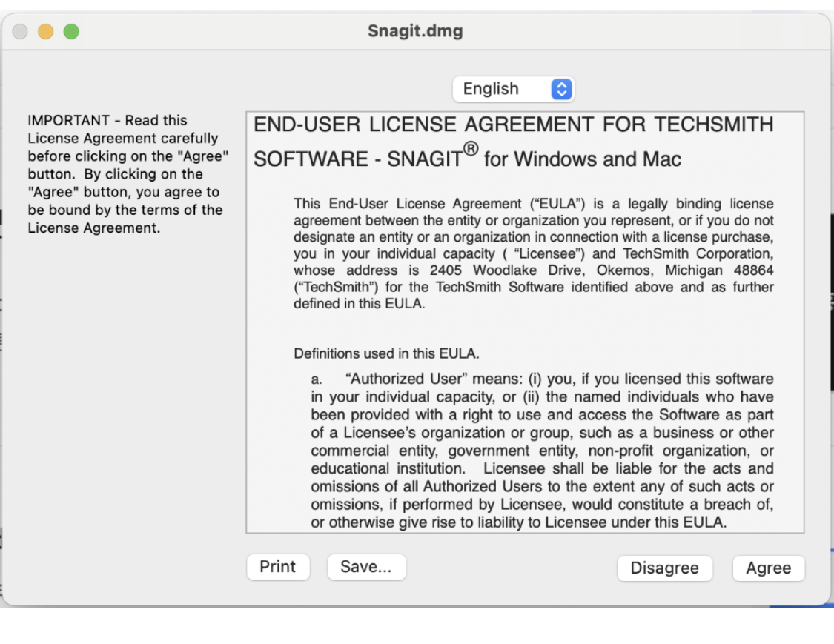834x644 pixels.
Task: Click the END-USER LICENSE AGREEMENT heading
Action: pos(513,125)
